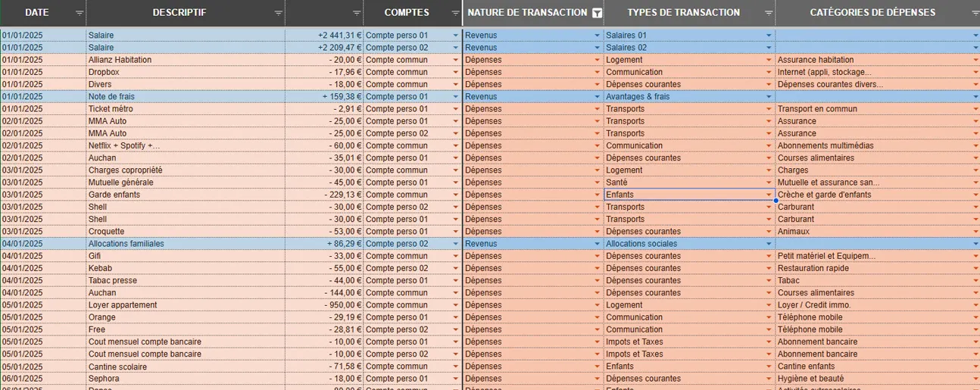Click the + 159,38 € amount cell
The image size is (980, 390).
click(x=324, y=97)
